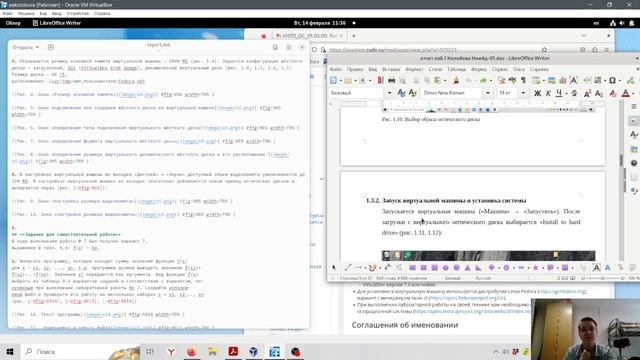640x360 pixels.
Task: Toggle Underline formatting in Writer
Action: pyautogui.click(x=559, y=93)
